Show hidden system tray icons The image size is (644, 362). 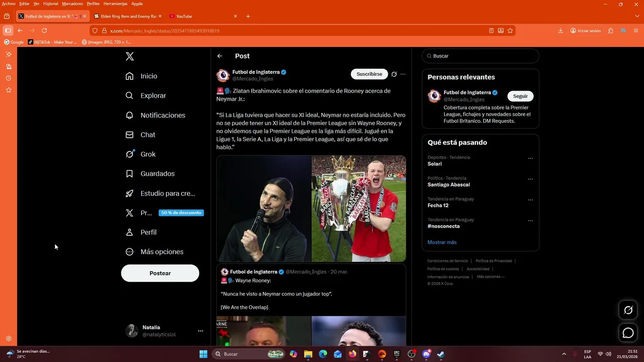563,354
